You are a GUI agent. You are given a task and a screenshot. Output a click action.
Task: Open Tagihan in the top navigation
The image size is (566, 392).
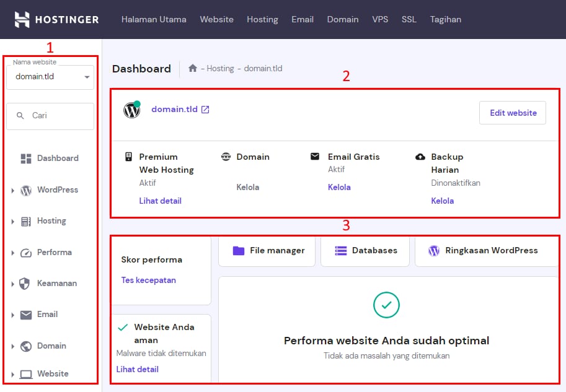446,19
